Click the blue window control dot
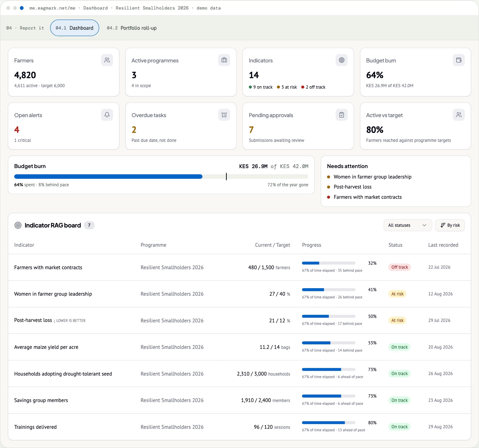This screenshot has height=448, width=479. click(x=22, y=8)
